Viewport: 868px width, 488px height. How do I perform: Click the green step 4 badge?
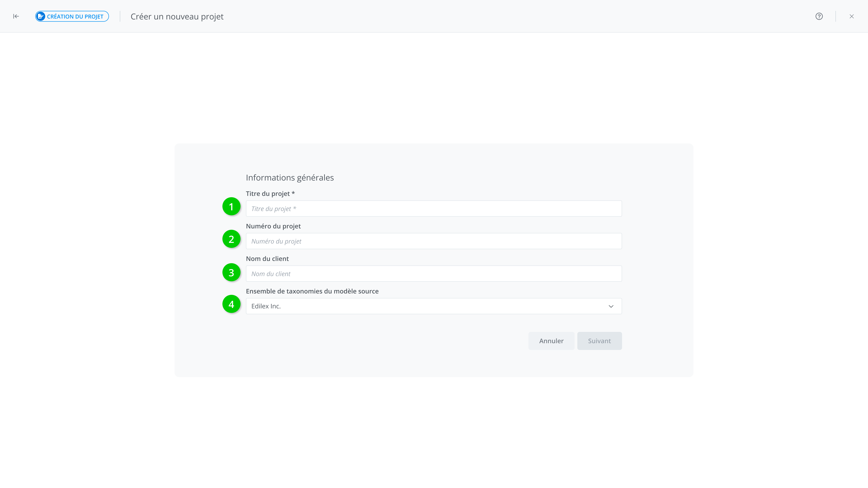[x=231, y=304]
